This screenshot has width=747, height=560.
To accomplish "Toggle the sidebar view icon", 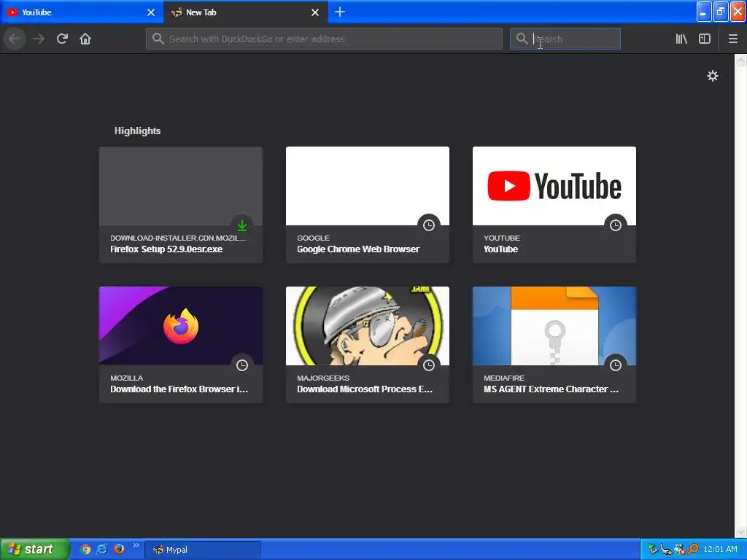I will click(705, 39).
